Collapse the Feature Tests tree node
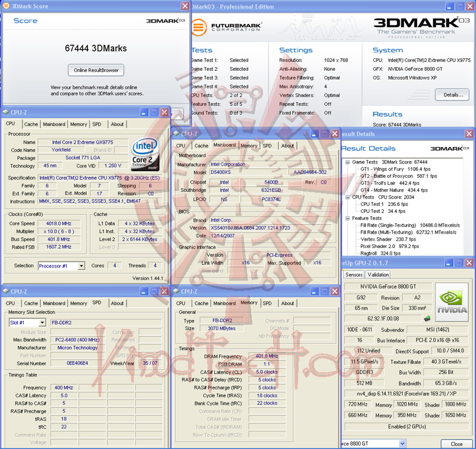Image resolution: width=476 pixels, height=449 pixels. point(347,218)
